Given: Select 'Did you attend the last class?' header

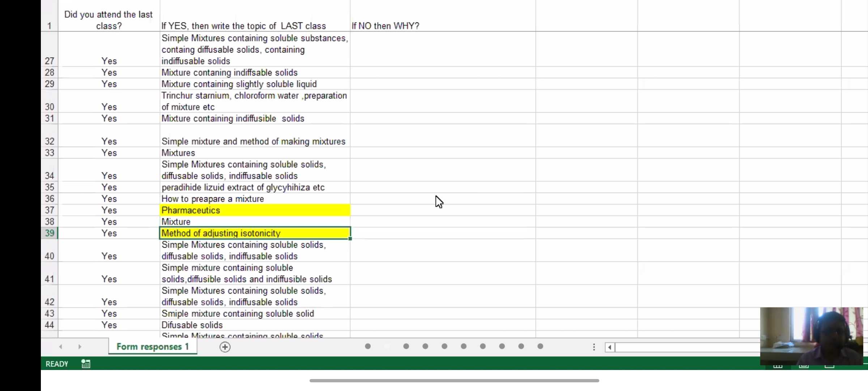Looking at the screenshot, I should pos(109,20).
